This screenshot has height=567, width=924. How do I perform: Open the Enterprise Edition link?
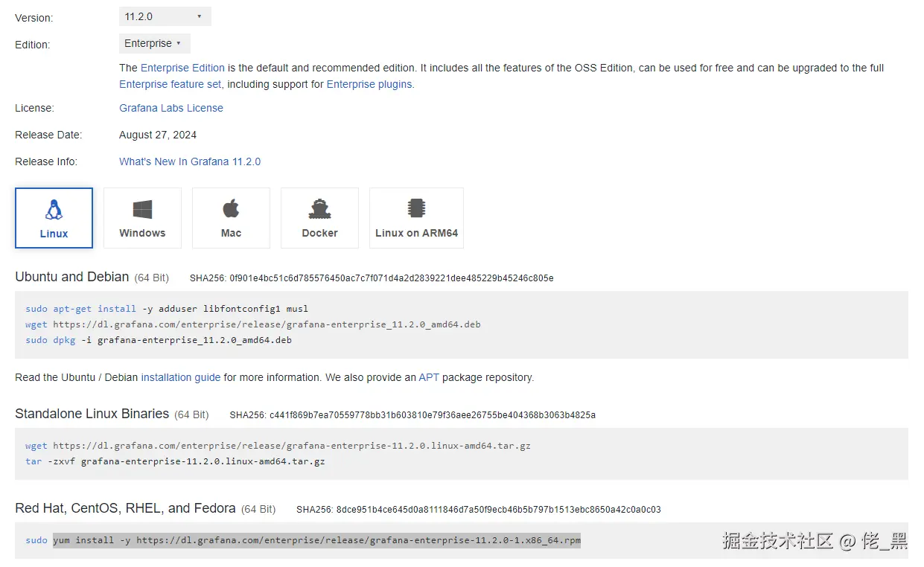tap(182, 68)
